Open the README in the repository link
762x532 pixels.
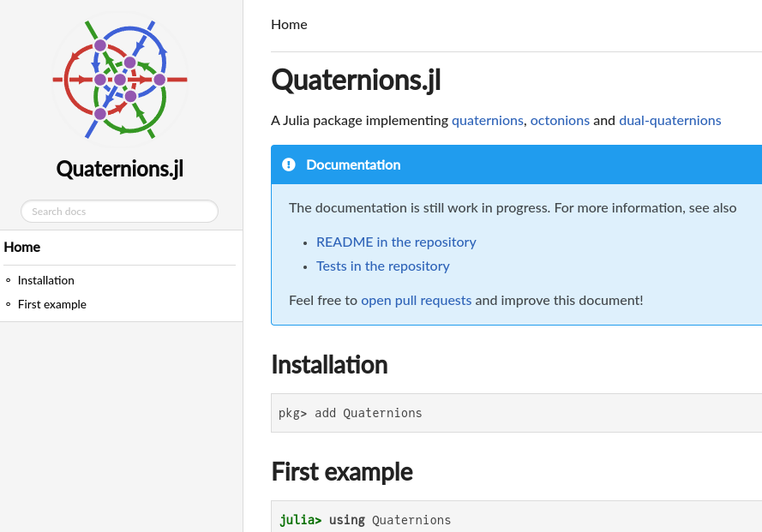point(396,242)
